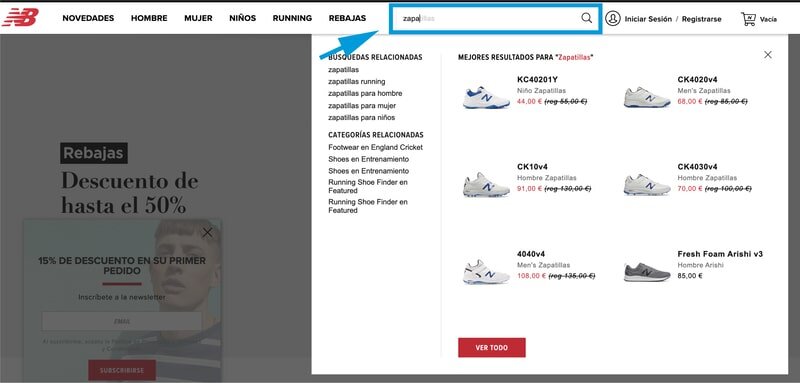
Task: Select the REBAJAS menu item
Action: (347, 18)
